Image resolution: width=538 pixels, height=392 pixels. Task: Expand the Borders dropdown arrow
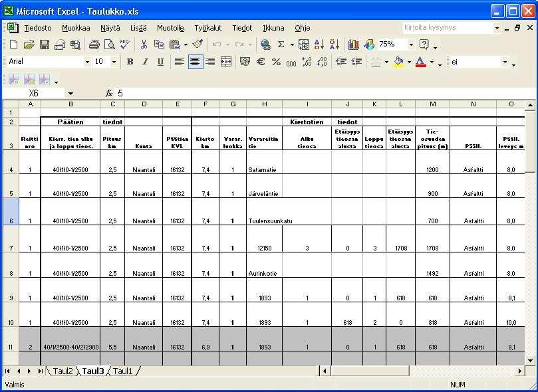[x=386, y=62]
